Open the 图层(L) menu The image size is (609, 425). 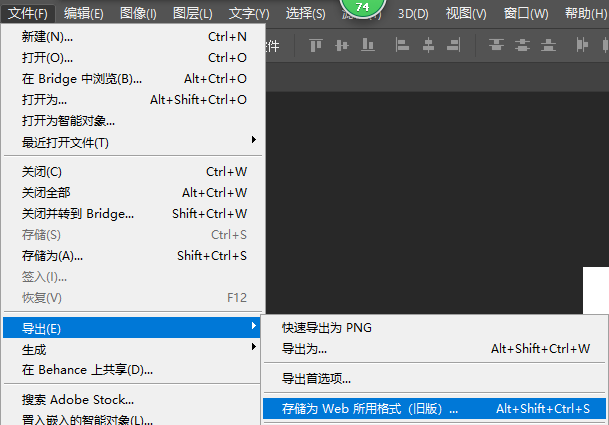click(193, 14)
